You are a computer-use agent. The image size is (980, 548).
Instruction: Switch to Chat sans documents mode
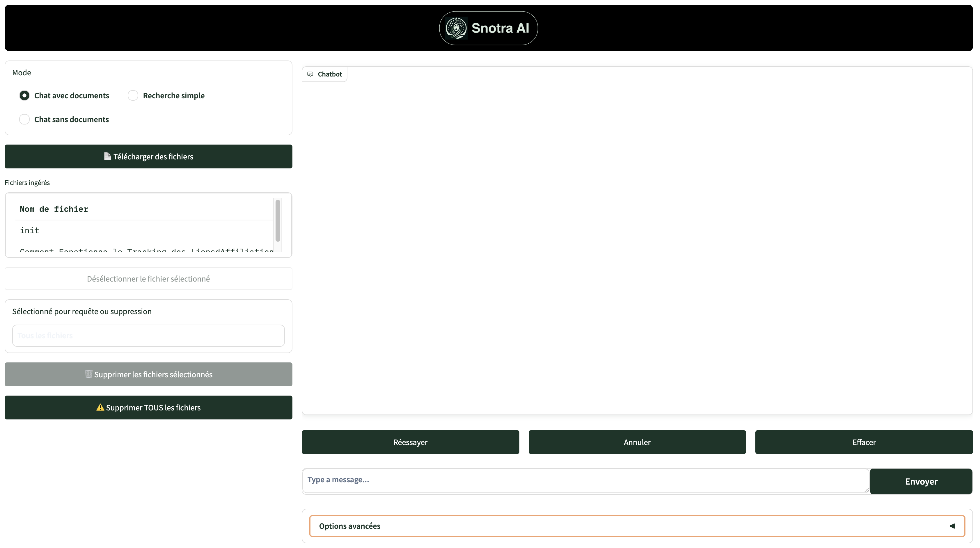coord(24,120)
